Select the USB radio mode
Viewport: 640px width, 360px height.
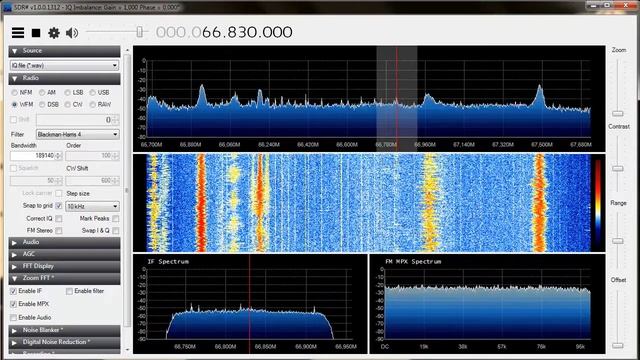click(93, 93)
